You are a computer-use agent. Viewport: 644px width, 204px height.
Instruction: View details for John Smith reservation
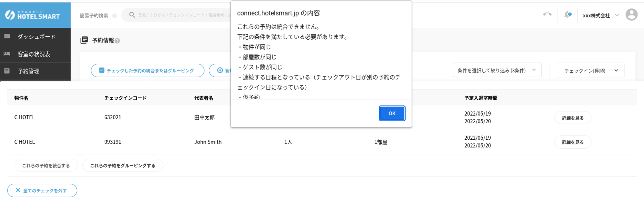(573, 142)
